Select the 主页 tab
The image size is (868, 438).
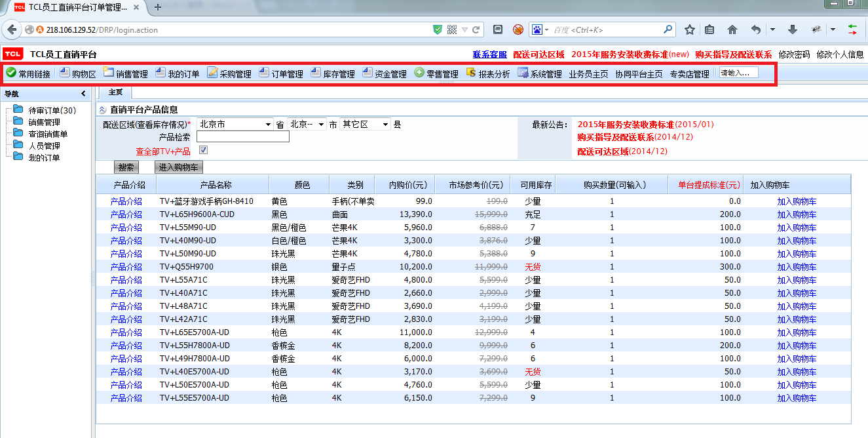pyautogui.click(x=115, y=92)
